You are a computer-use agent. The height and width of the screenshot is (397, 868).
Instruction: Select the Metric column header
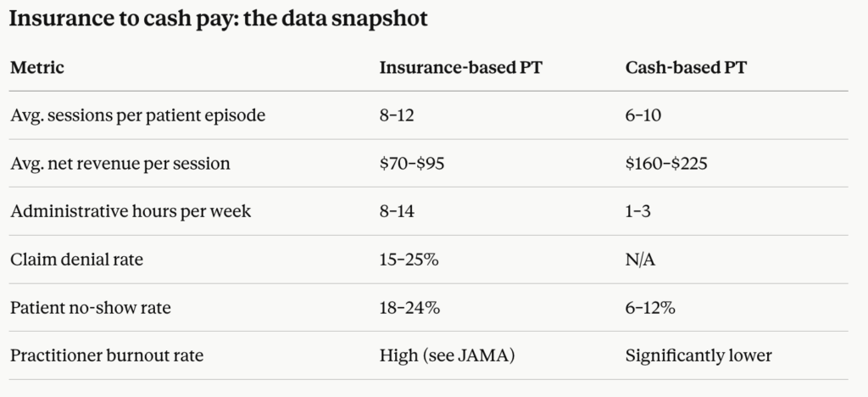click(x=37, y=68)
